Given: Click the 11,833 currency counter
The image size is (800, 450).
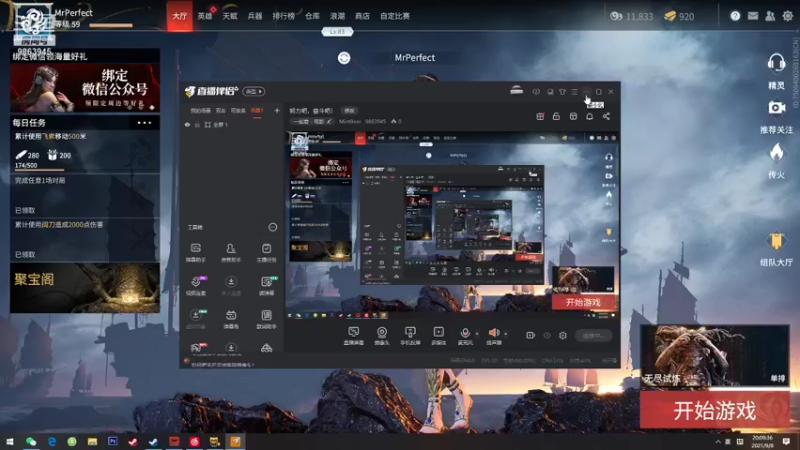Looking at the screenshot, I should point(632,16).
